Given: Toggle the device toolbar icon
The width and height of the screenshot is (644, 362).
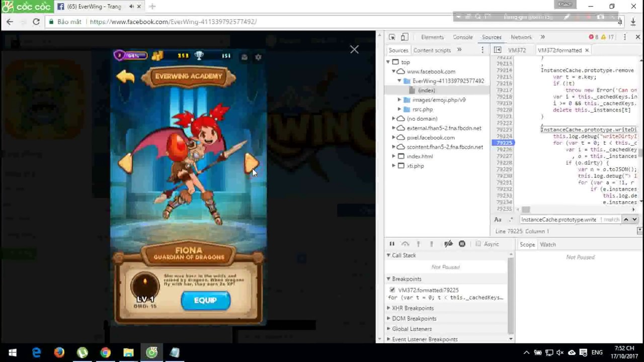Looking at the screenshot, I should tap(405, 37).
